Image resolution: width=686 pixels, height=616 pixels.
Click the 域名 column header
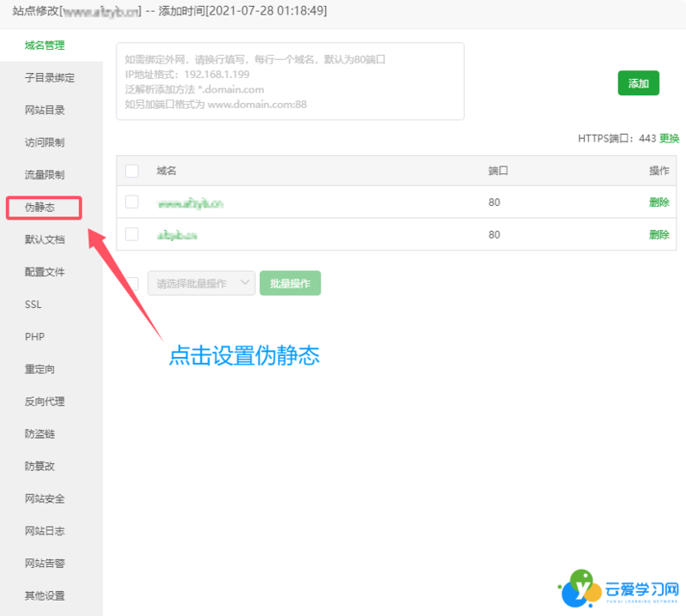(x=166, y=171)
